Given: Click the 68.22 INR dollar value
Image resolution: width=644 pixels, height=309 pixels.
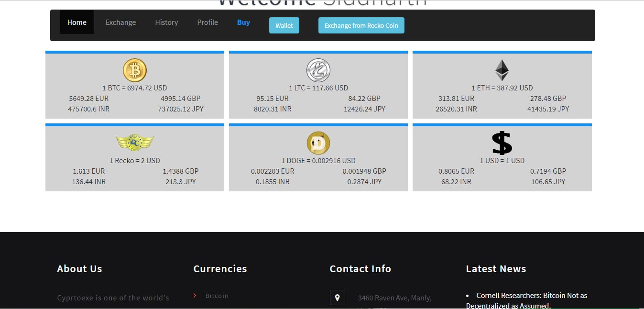Looking at the screenshot, I should click(x=456, y=182).
